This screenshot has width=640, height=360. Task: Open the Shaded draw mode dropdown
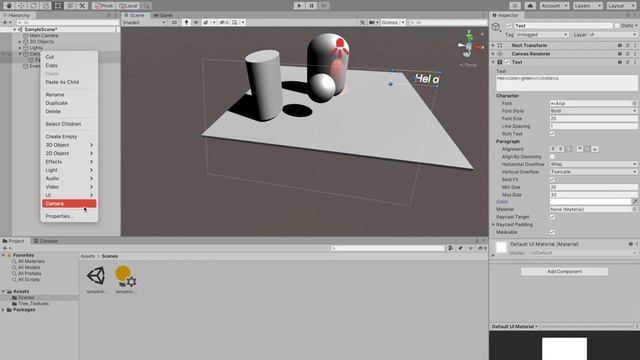144,22
